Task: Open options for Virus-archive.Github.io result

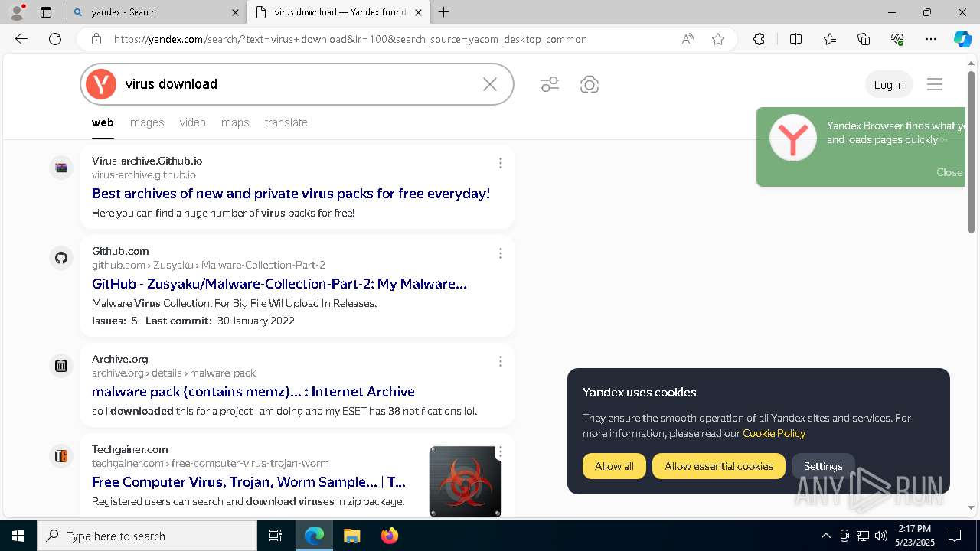Action: (501, 163)
